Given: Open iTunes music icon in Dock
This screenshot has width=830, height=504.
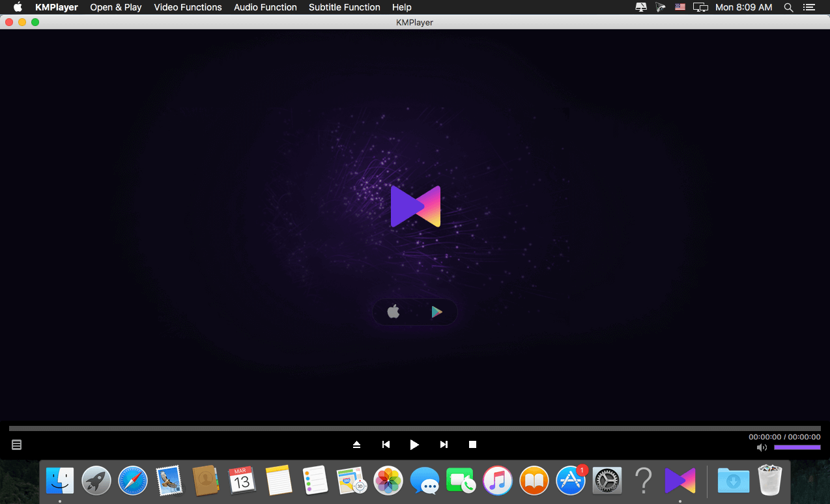Looking at the screenshot, I should coord(498,481).
